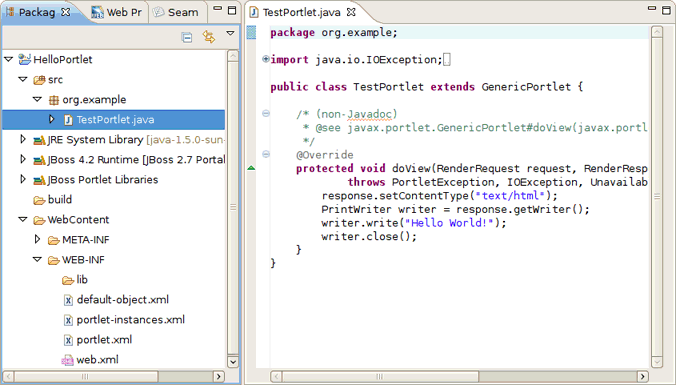The width and height of the screenshot is (676, 385).
Task: Select default-object.xml in the tree
Action: pos(123,300)
